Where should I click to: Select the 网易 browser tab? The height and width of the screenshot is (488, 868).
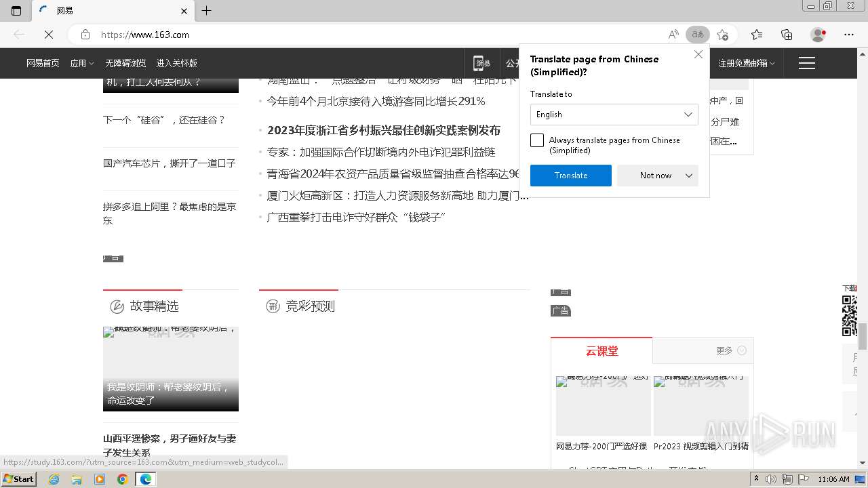click(x=112, y=11)
